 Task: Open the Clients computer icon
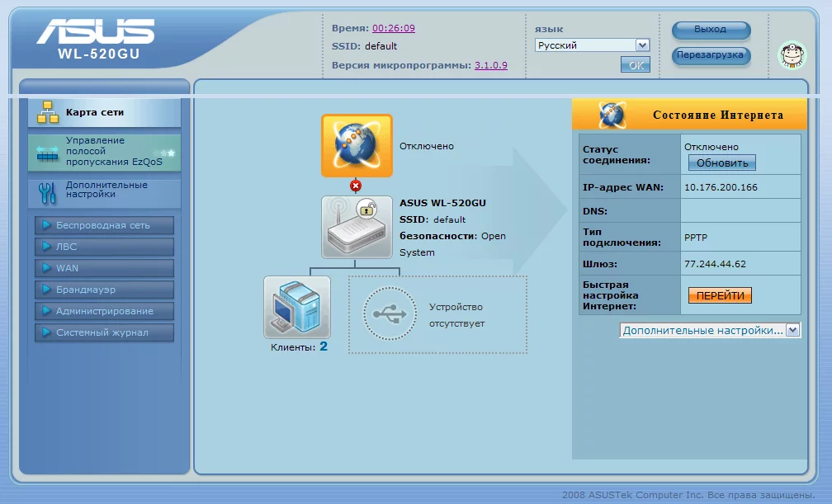pos(297,307)
